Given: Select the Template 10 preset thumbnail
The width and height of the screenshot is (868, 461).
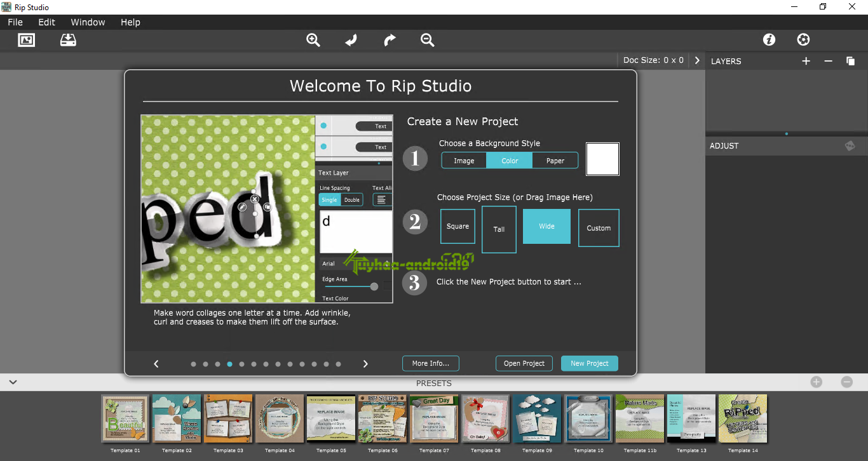Looking at the screenshot, I should 588,418.
